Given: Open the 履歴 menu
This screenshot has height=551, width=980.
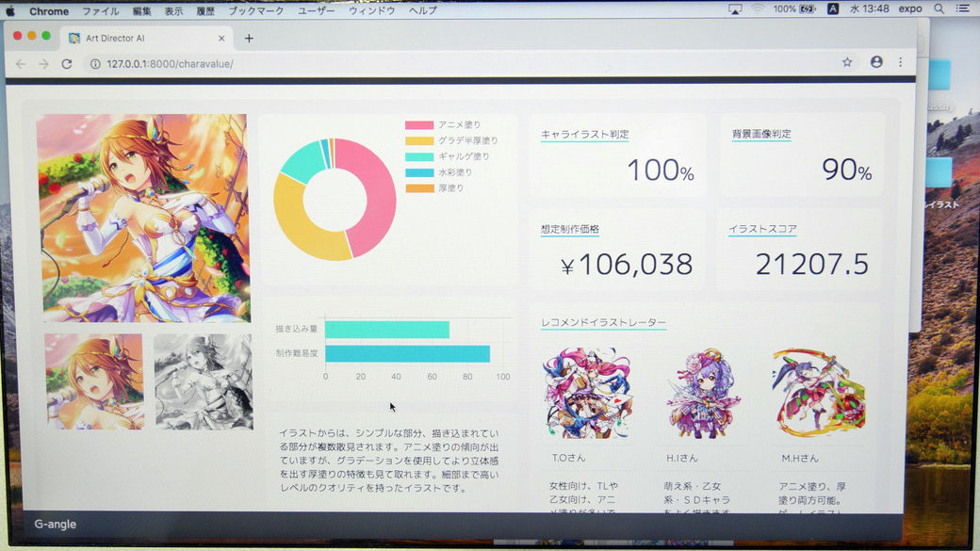Looking at the screenshot, I should (x=205, y=10).
